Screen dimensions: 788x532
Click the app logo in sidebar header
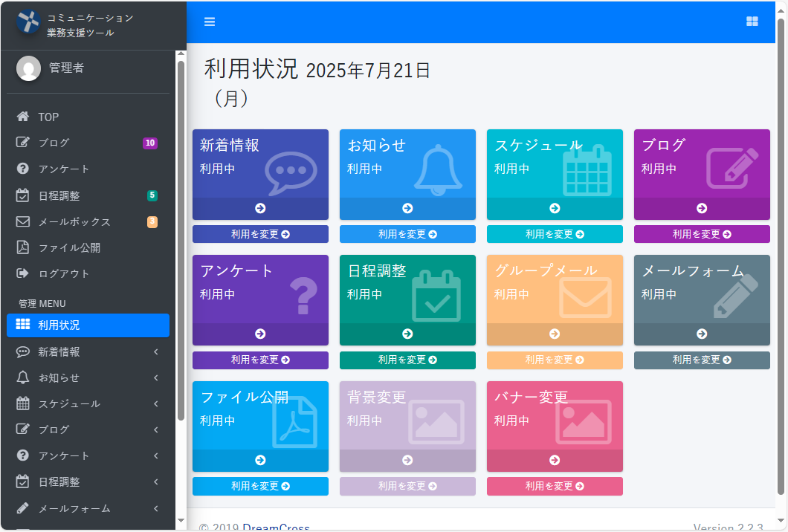[28, 22]
